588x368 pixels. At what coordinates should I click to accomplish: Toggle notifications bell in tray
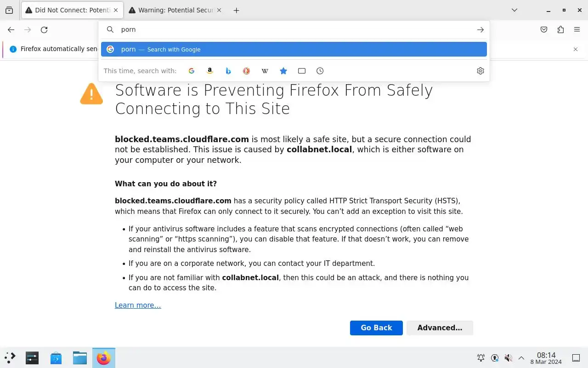[481, 358]
